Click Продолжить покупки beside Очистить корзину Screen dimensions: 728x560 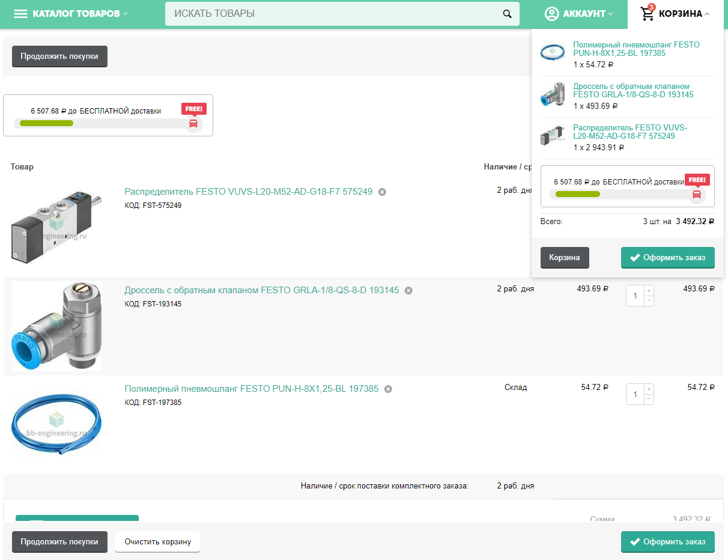[59, 542]
